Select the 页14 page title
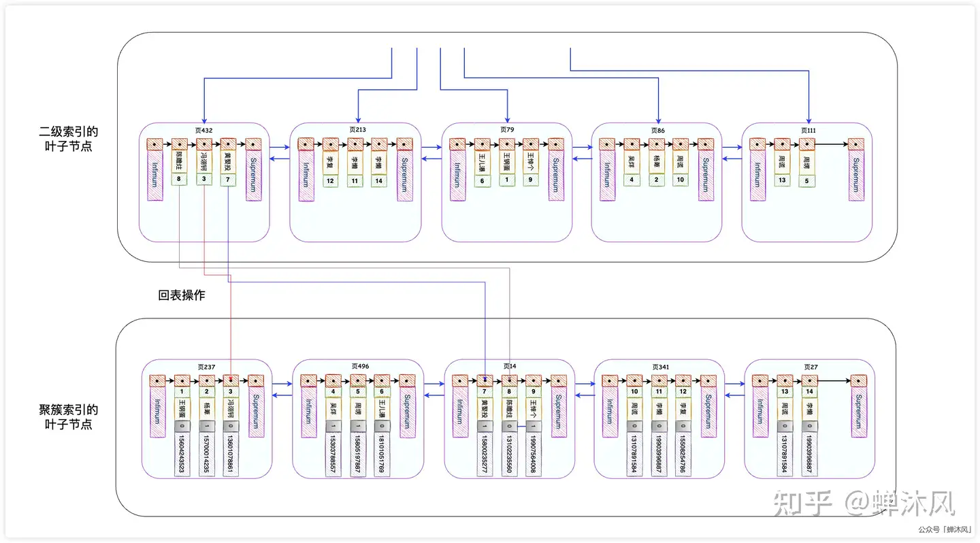Viewport: 980px width, 543px height. tap(510, 366)
